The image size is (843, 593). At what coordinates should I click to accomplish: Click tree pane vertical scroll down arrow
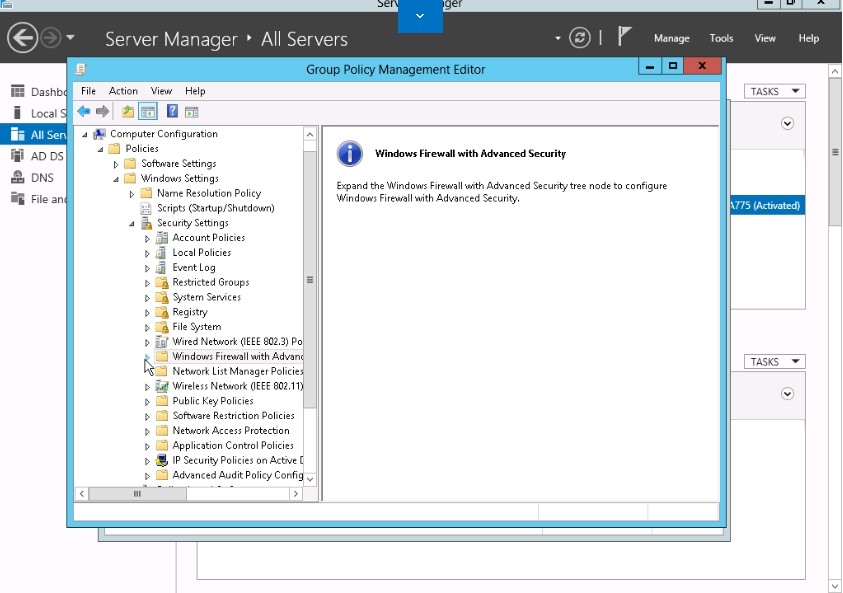(310, 478)
